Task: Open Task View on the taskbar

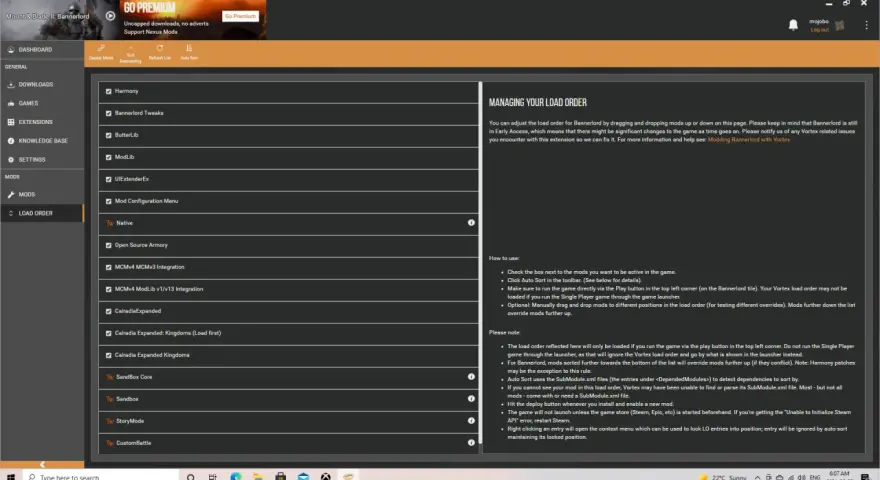Action: coord(213,477)
